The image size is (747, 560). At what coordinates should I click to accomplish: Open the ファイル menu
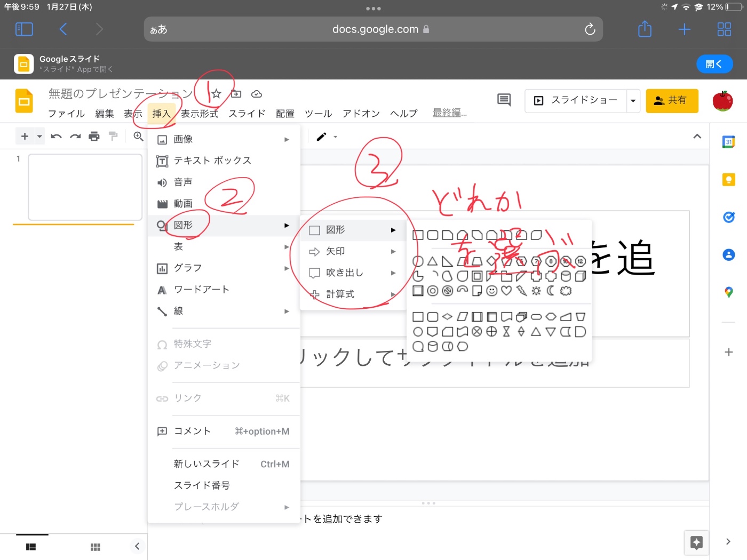pos(67,114)
